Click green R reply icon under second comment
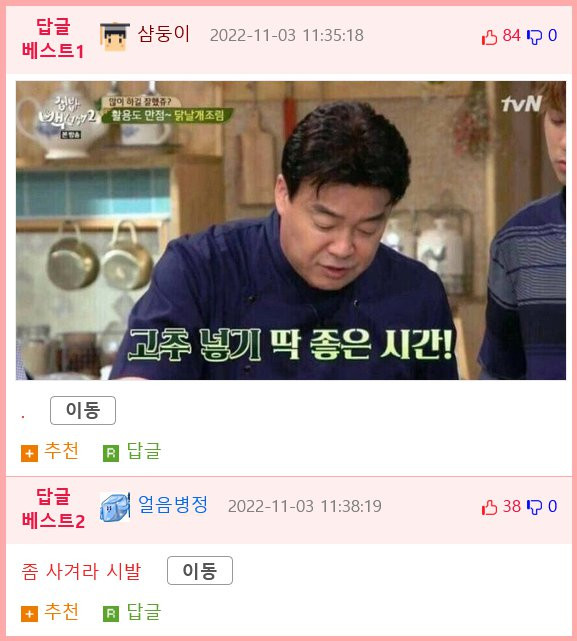This screenshot has height=641, width=577. click(111, 614)
